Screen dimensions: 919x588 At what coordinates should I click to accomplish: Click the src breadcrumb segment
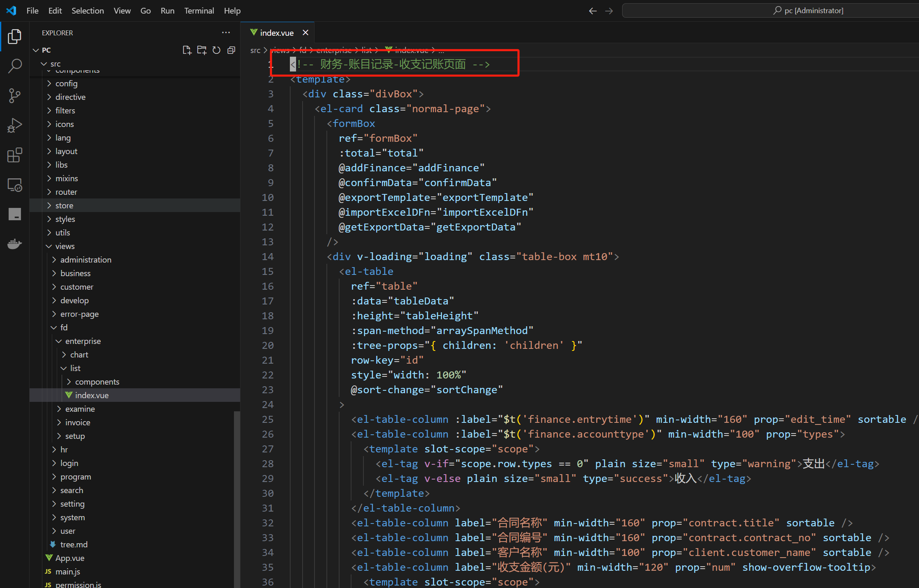pos(255,50)
